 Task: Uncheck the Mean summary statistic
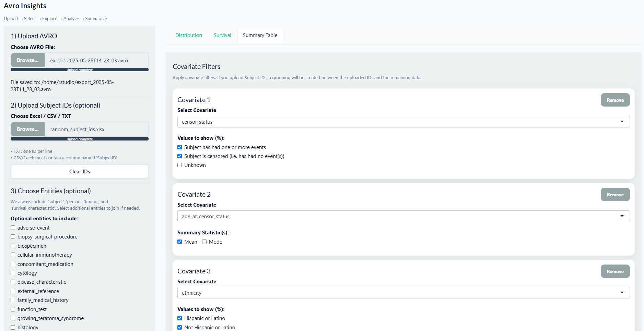pyautogui.click(x=180, y=242)
